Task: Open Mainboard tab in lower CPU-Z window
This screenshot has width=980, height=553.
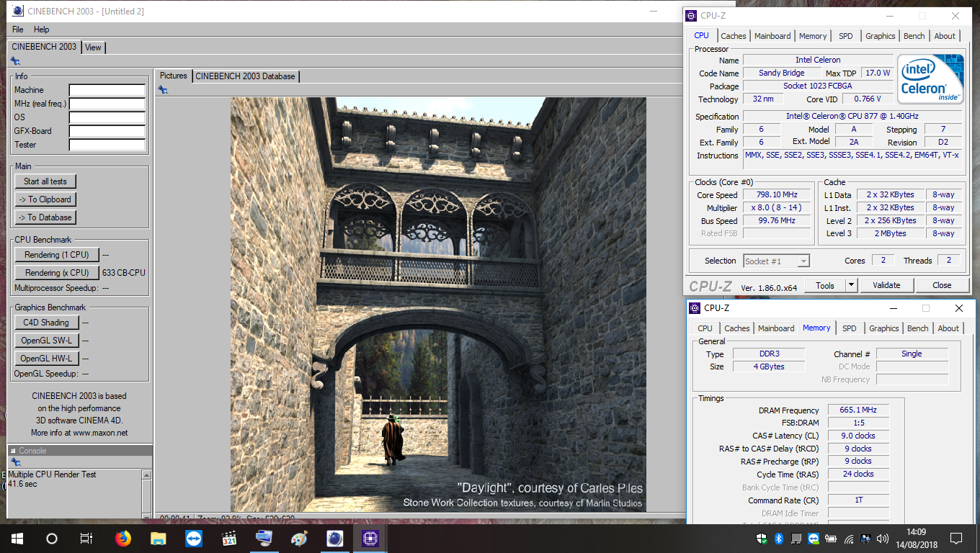Action: point(776,328)
